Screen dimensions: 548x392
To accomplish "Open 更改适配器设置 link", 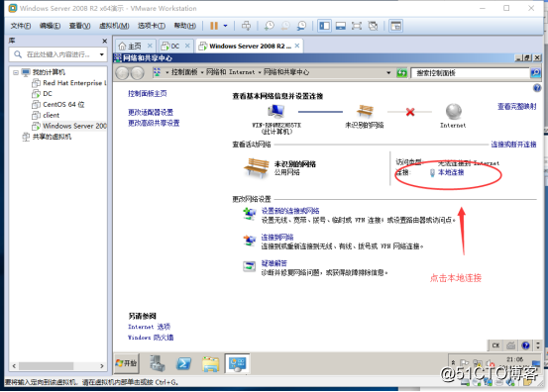I will 151,112.
